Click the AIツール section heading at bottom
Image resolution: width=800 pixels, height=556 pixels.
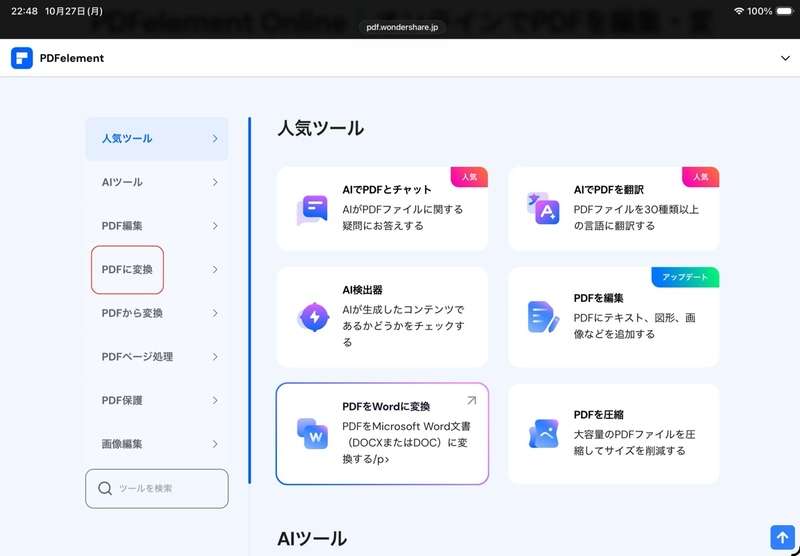tap(312, 539)
